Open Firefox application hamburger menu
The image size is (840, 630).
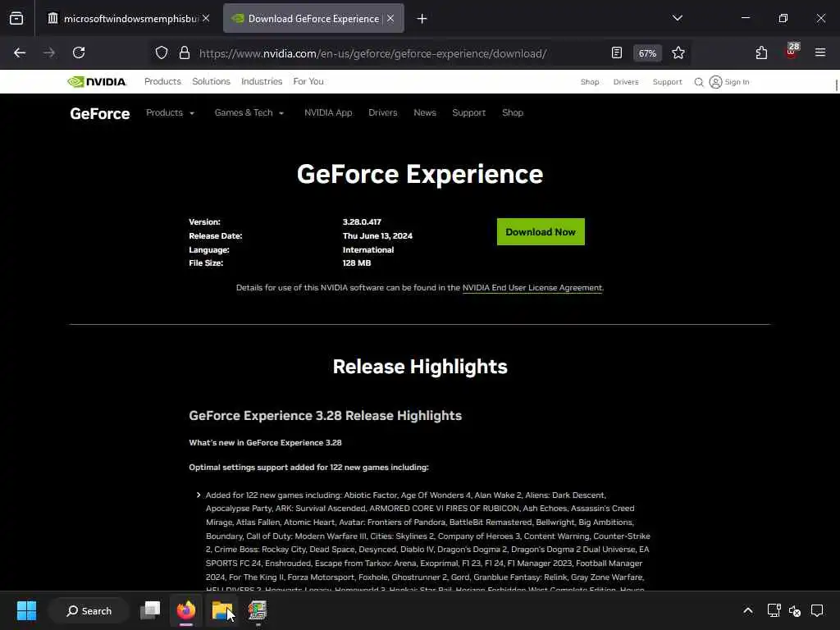pyautogui.click(x=820, y=52)
